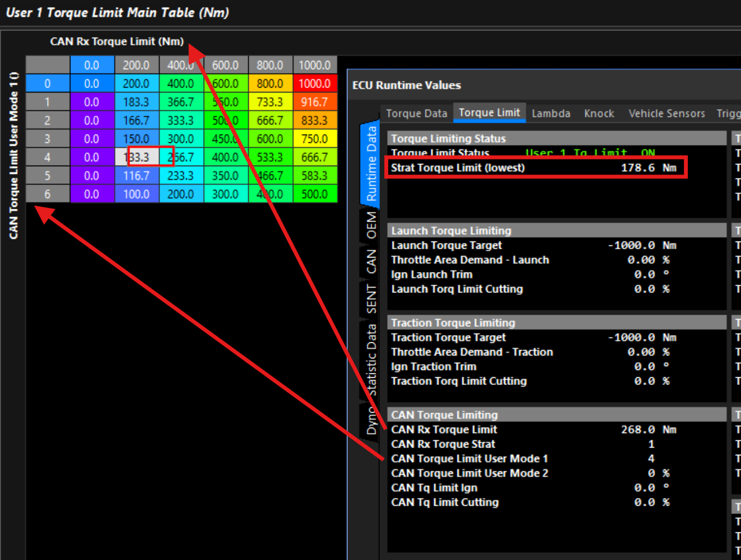Screen dimensions: 741x560
Task: Open the OEM vertical side tab
Action: point(371,225)
